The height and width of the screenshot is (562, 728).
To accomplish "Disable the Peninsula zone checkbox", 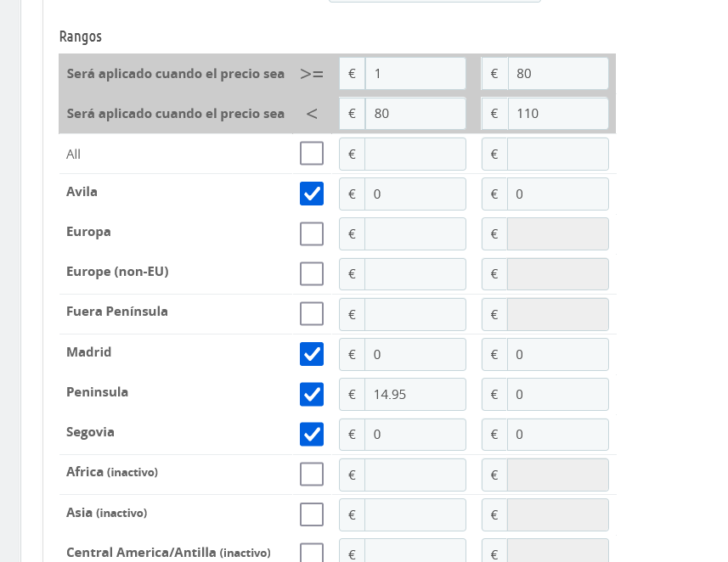I will (312, 394).
